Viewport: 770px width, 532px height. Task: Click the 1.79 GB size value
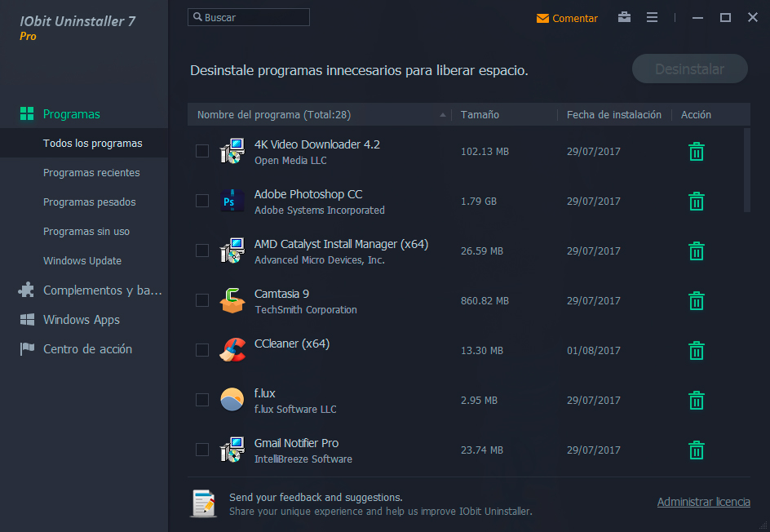point(478,201)
